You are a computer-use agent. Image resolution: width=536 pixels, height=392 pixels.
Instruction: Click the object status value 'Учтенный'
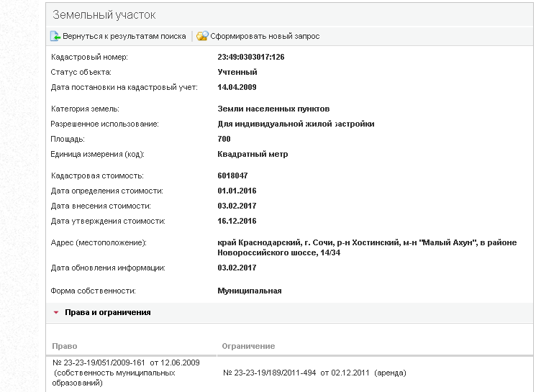click(237, 72)
